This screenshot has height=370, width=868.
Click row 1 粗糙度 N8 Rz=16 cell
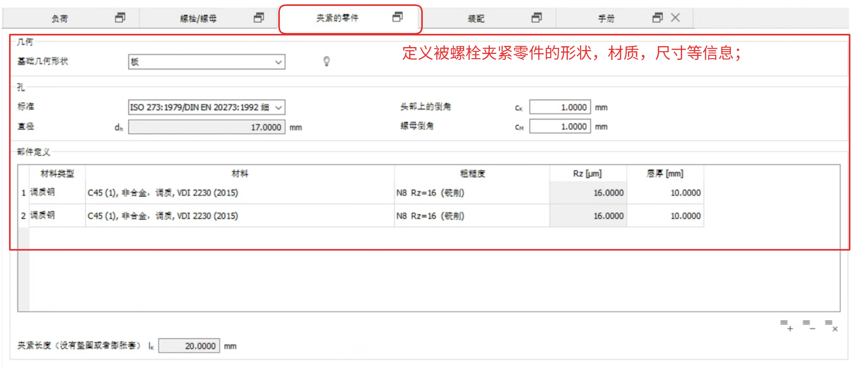coord(472,193)
